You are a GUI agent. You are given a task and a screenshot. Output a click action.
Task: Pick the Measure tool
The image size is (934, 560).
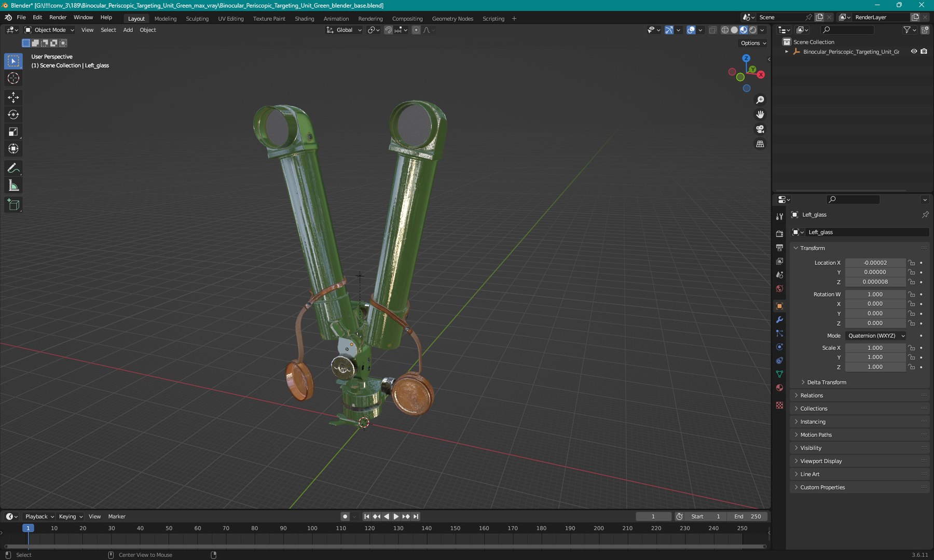[x=13, y=186]
